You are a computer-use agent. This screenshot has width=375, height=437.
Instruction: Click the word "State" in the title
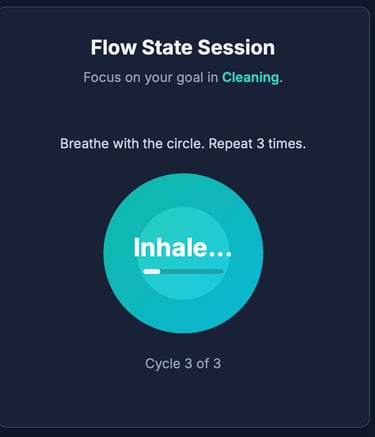pyautogui.click(x=167, y=47)
